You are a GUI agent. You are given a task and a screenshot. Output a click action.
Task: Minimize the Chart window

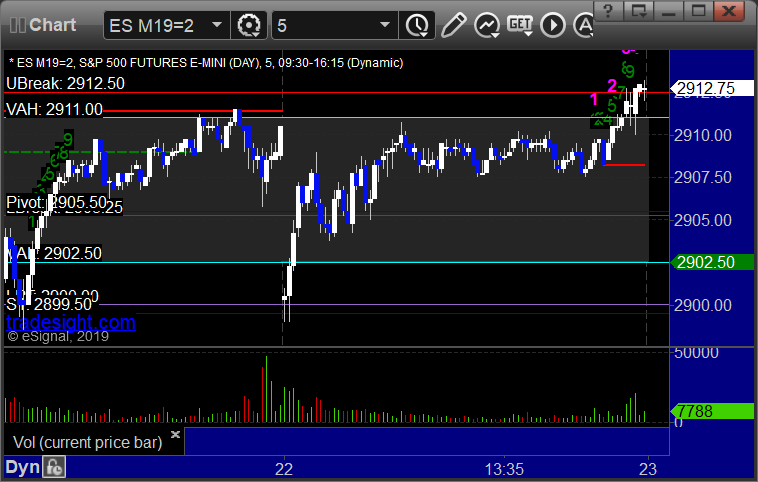(x=668, y=11)
